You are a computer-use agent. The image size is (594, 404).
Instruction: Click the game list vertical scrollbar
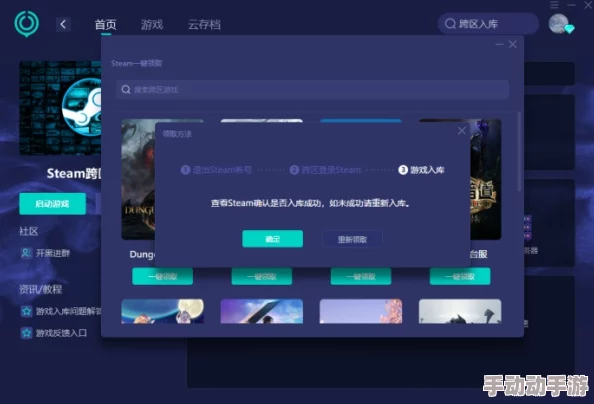[x=519, y=152]
